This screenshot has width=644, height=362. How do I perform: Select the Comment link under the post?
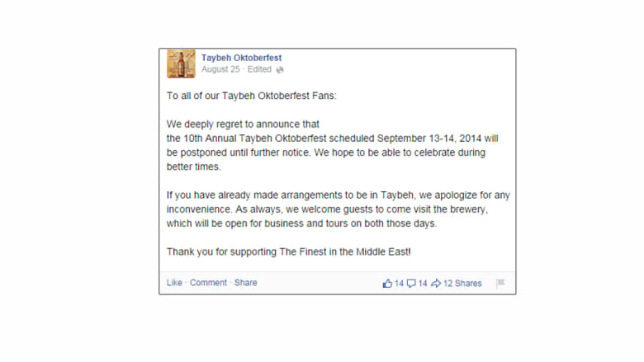pos(208,283)
